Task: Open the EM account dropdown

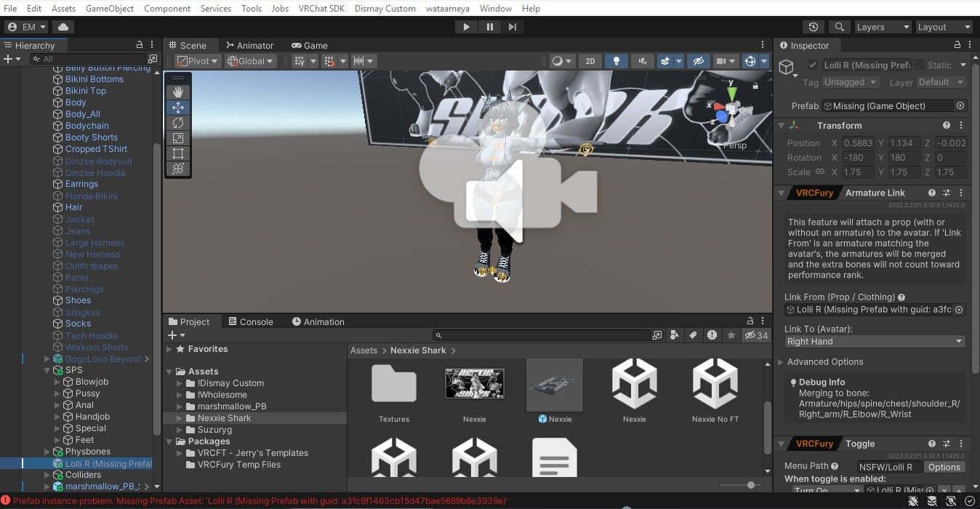Action: pos(27,27)
